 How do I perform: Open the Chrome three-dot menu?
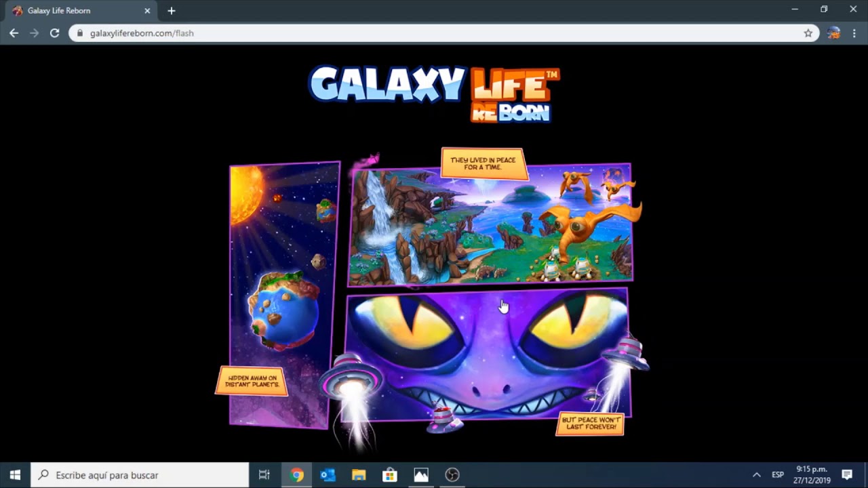coord(854,33)
